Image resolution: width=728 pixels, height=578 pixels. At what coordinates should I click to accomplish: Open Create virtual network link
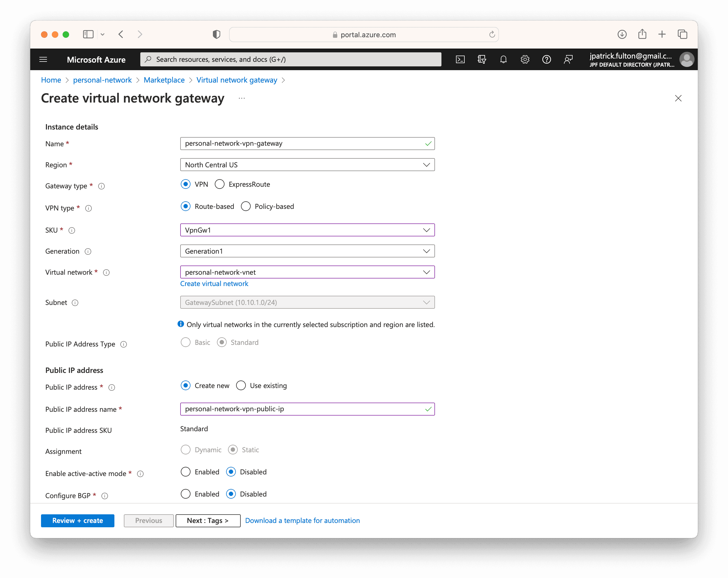click(x=214, y=284)
